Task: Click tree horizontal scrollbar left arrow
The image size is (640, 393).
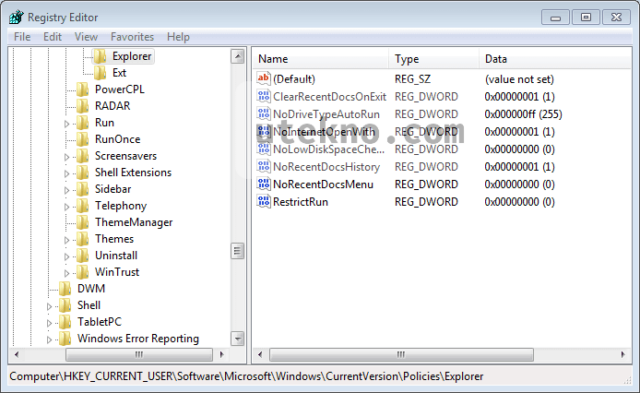Action: point(16,354)
